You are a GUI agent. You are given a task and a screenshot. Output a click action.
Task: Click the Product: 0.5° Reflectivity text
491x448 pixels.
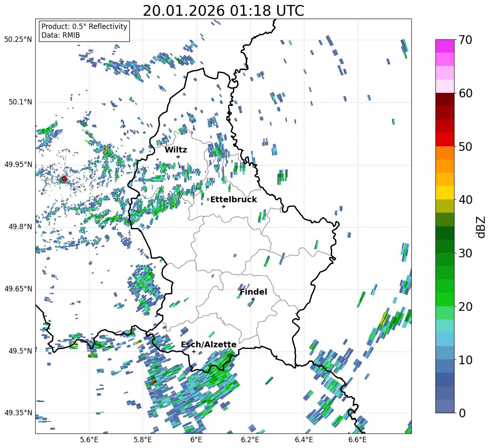(84, 26)
